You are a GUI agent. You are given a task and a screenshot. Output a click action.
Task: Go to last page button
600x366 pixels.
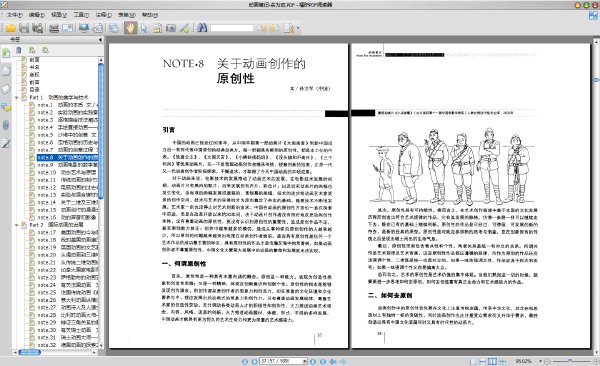pos(323,361)
